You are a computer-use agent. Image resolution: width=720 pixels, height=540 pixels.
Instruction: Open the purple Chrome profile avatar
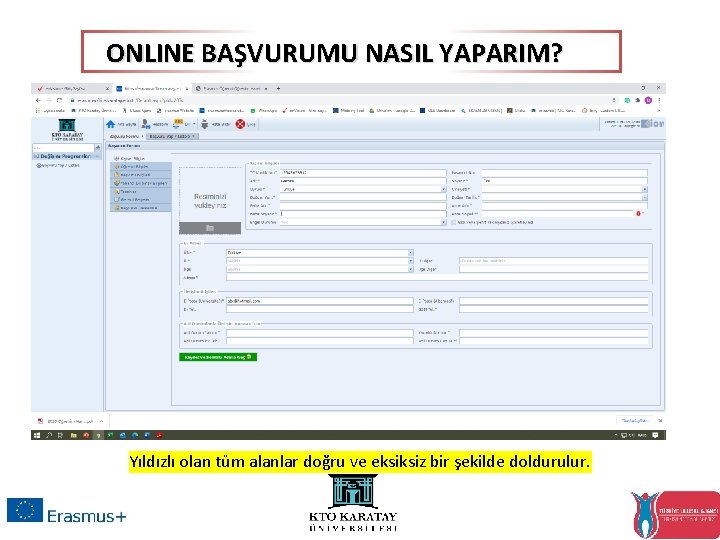648,100
